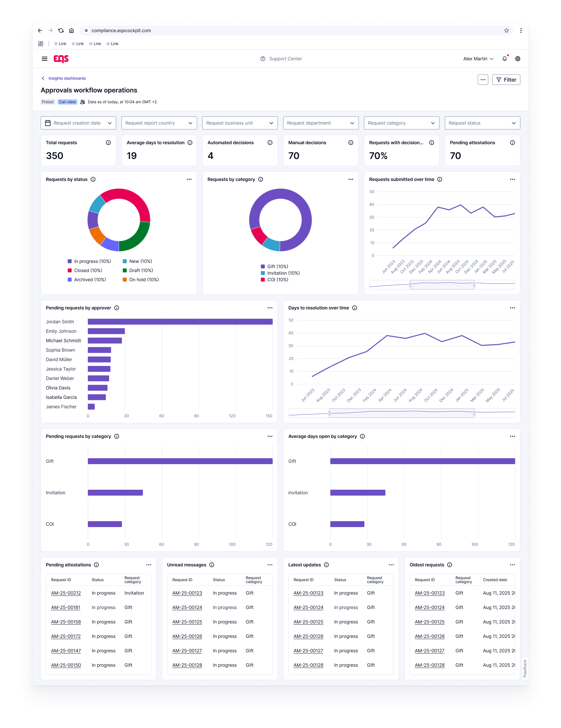Open Average days open by category options

click(512, 436)
